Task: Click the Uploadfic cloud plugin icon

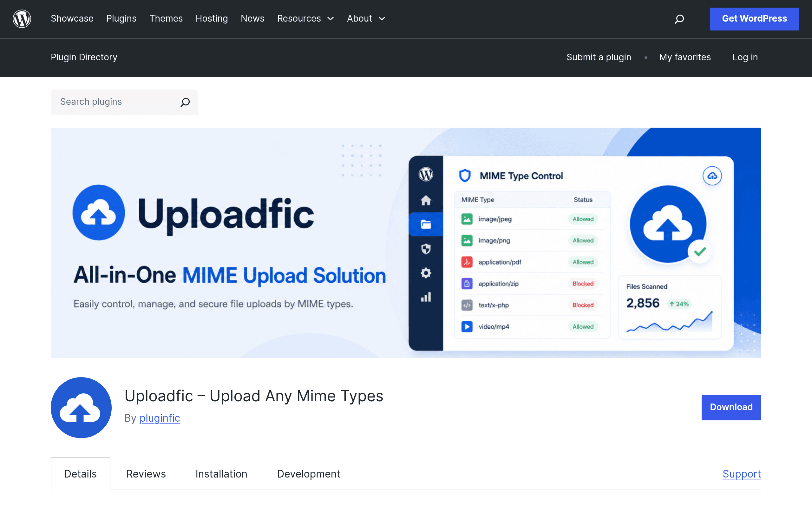Action: [81, 407]
